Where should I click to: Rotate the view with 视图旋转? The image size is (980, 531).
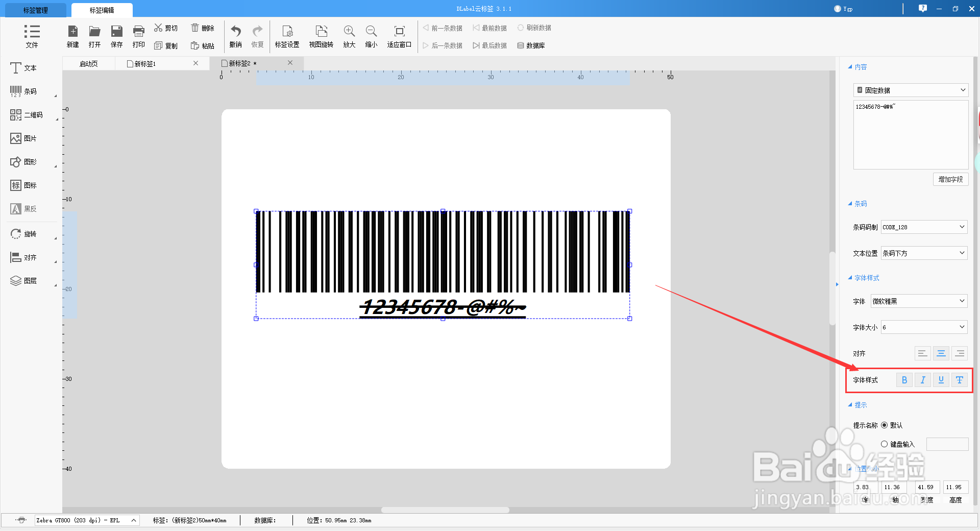pyautogui.click(x=321, y=36)
